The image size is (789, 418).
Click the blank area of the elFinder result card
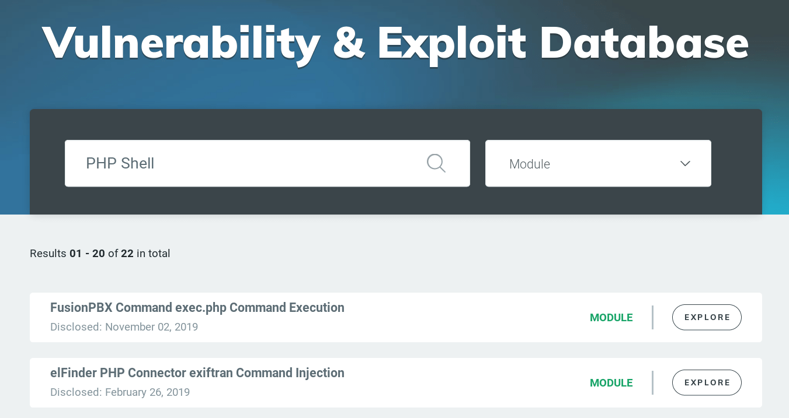coord(463,383)
